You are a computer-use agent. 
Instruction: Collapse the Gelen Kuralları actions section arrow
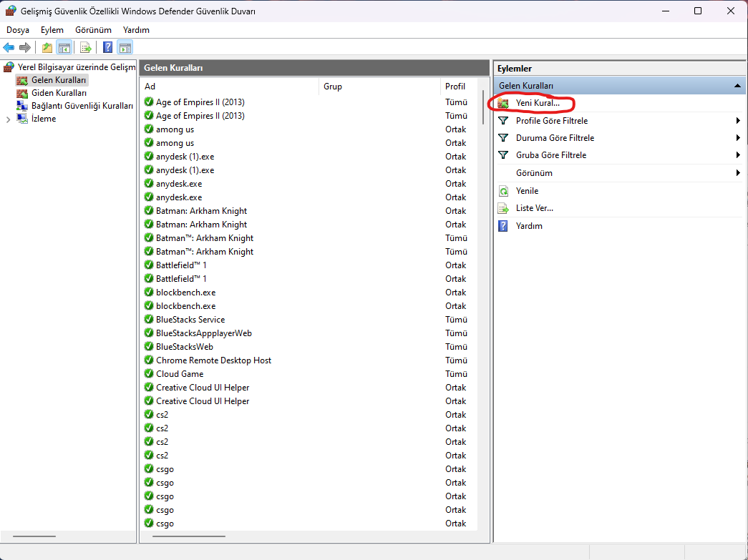[x=737, y=86]
